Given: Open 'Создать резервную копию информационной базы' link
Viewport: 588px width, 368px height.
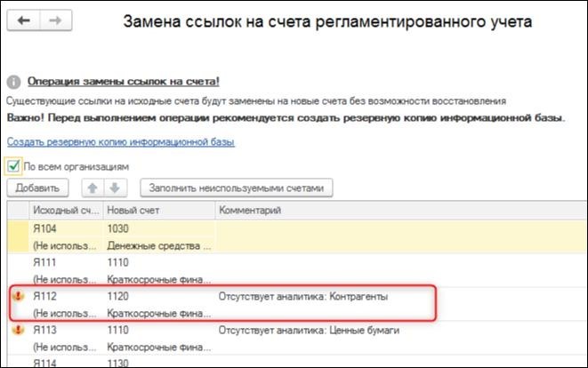Looking at the screenshot, I should pos(120,142).
